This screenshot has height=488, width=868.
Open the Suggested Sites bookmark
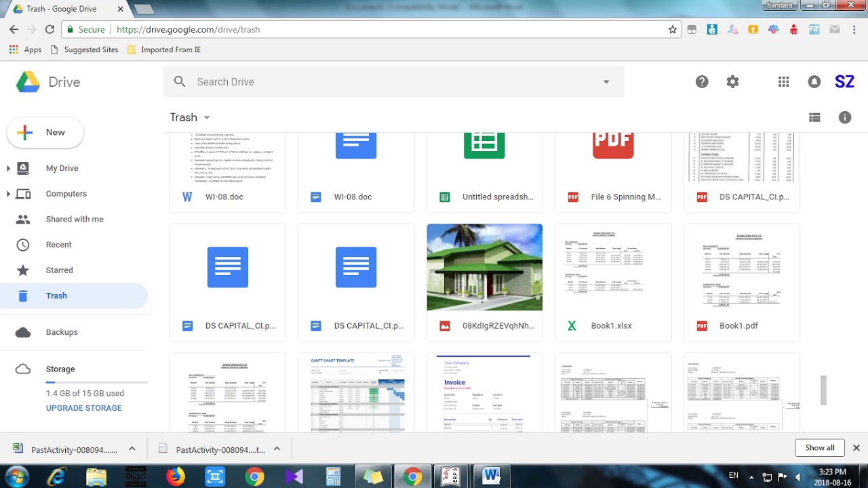coord(84,49)
